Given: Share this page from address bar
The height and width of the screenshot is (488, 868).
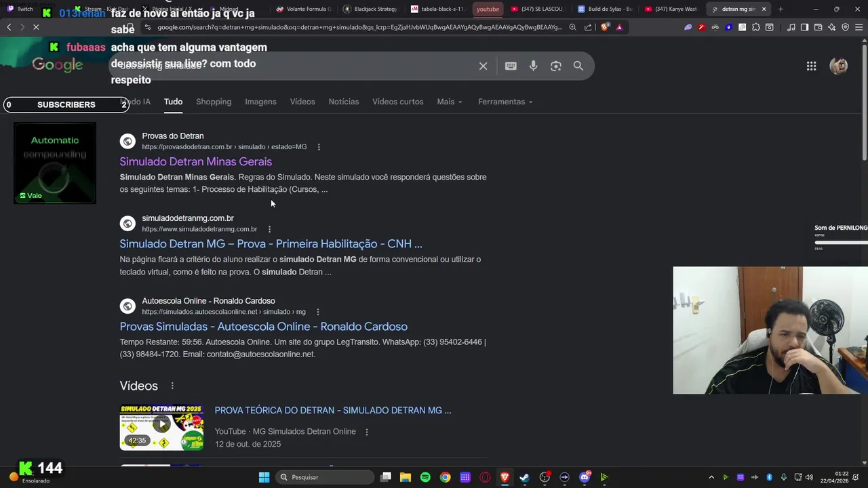Looking at the screenshot, I should pos(588,27).
